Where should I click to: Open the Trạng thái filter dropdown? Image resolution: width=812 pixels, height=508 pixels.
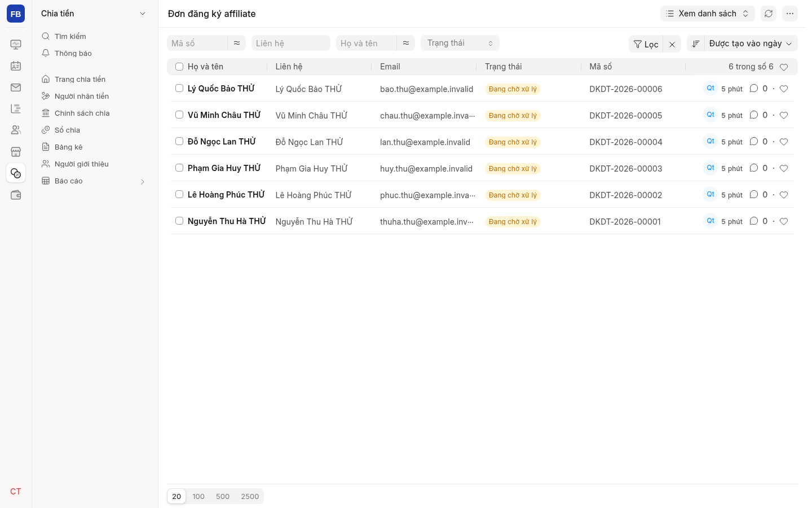pos(460,43)
